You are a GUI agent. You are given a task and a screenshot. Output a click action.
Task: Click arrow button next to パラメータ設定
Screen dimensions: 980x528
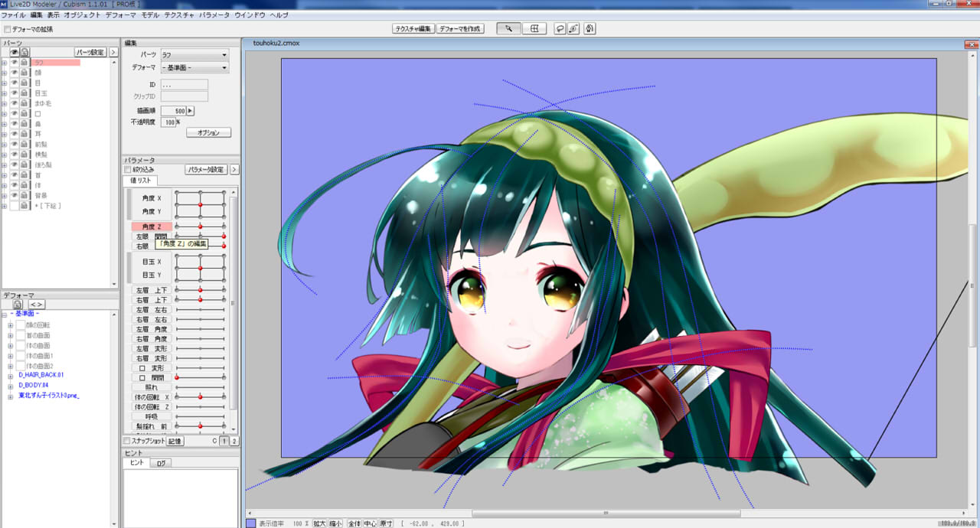coord(234,169)
